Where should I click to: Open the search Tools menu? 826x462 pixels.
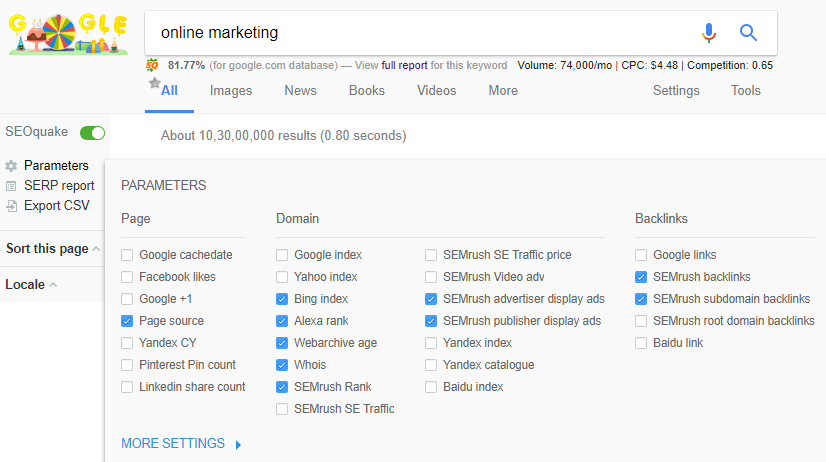[745, 91]
